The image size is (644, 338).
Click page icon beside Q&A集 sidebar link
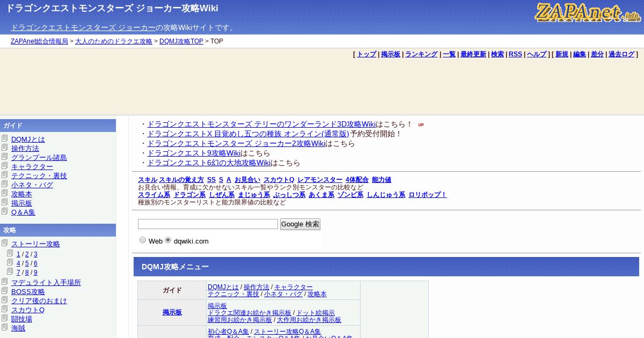coord(5,211)
